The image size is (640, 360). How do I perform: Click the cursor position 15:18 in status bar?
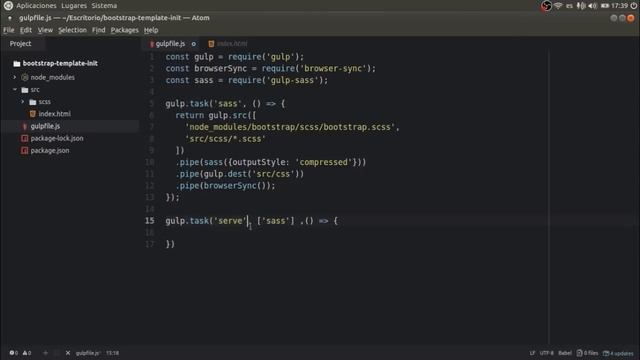pos(112,353)
